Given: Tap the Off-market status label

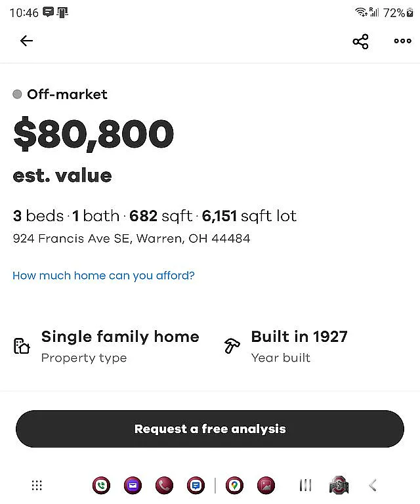Looking at the screenshot, I should tap(67, 94).
